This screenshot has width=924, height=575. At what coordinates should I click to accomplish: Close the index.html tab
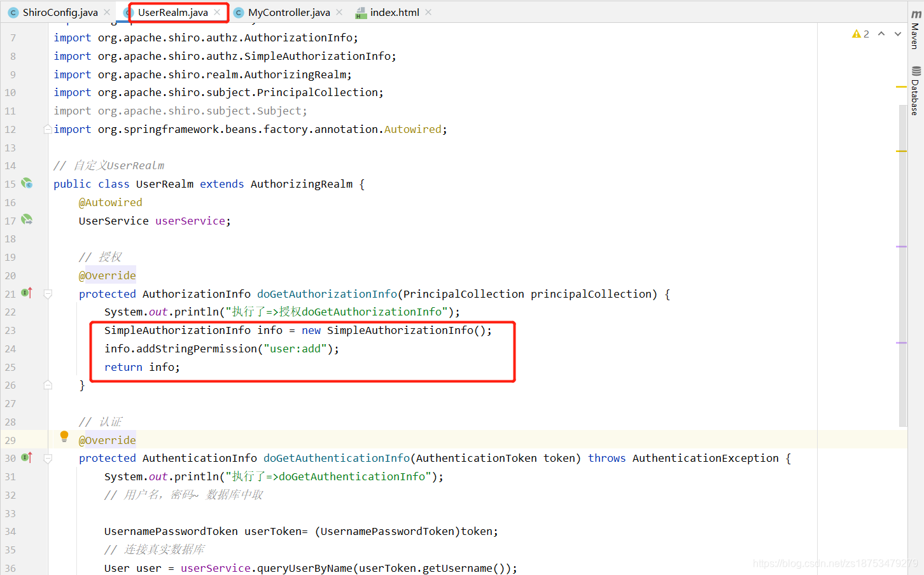pos(428,12)
